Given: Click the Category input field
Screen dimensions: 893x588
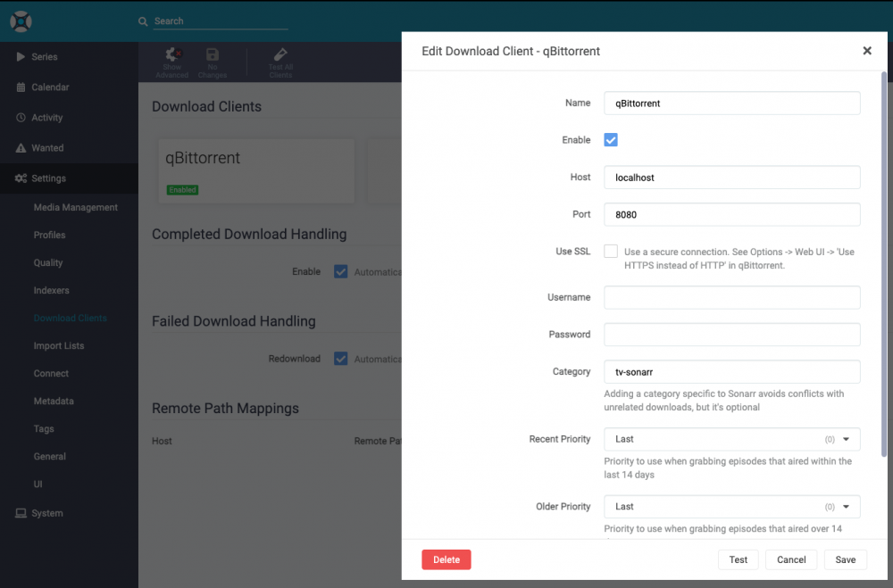Looking at the screenshot, I should (x=732, y=372).
